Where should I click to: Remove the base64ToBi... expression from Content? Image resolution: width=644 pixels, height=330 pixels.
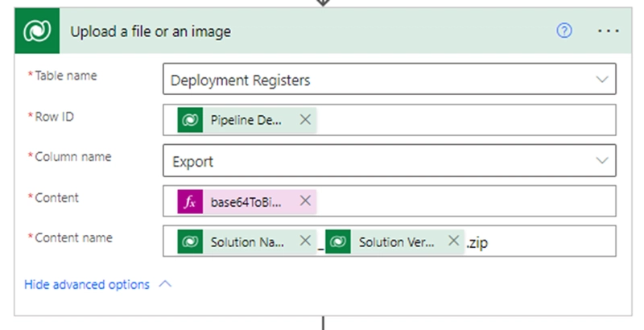pyautogui.click(x=305, y=201)
